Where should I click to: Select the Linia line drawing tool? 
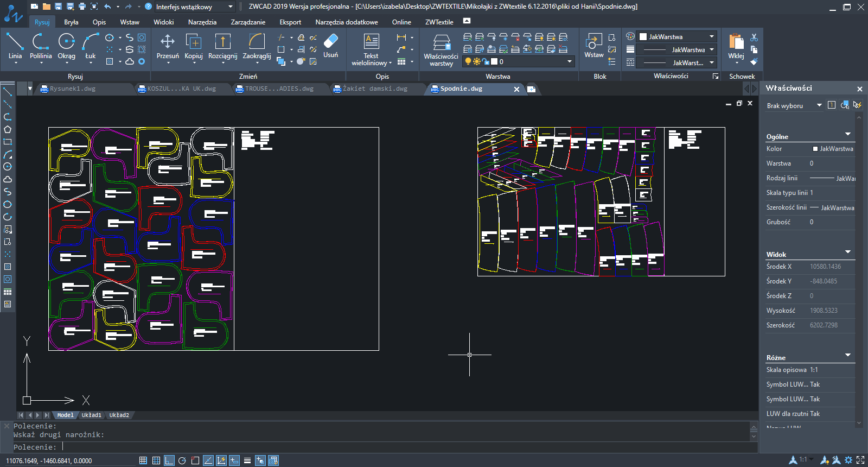(15, 46)
